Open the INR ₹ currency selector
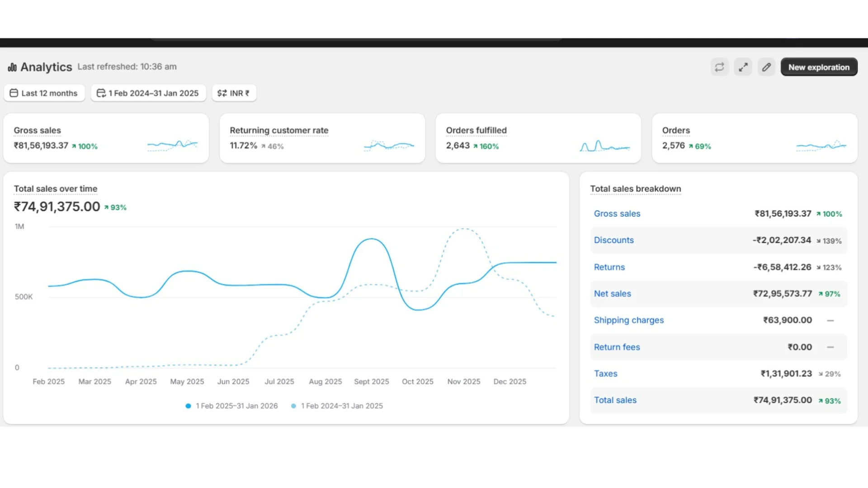 tap(234, 93)
